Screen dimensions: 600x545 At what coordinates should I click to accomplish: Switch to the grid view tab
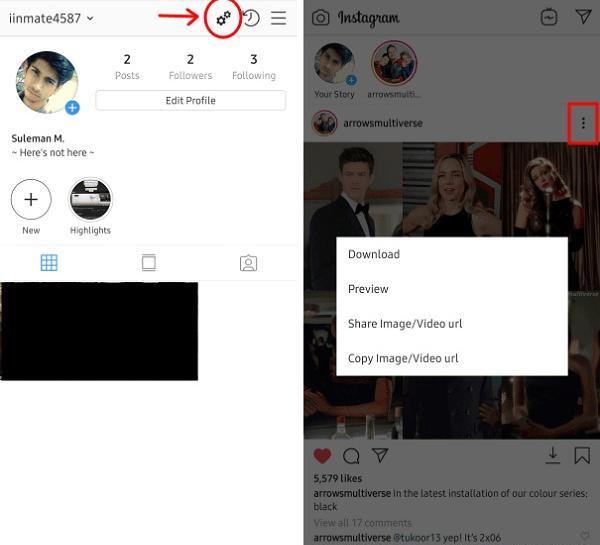(x=49, y=263)
